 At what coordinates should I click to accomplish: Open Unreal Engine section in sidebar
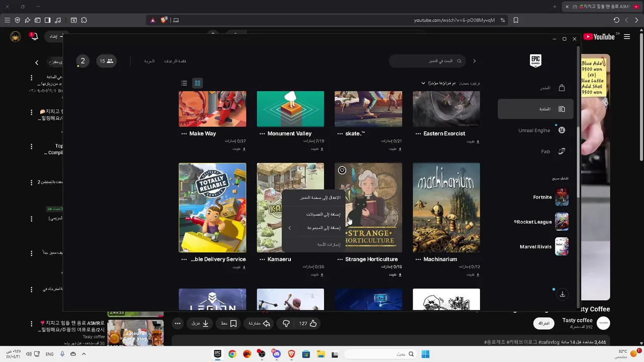coord(536,130)
